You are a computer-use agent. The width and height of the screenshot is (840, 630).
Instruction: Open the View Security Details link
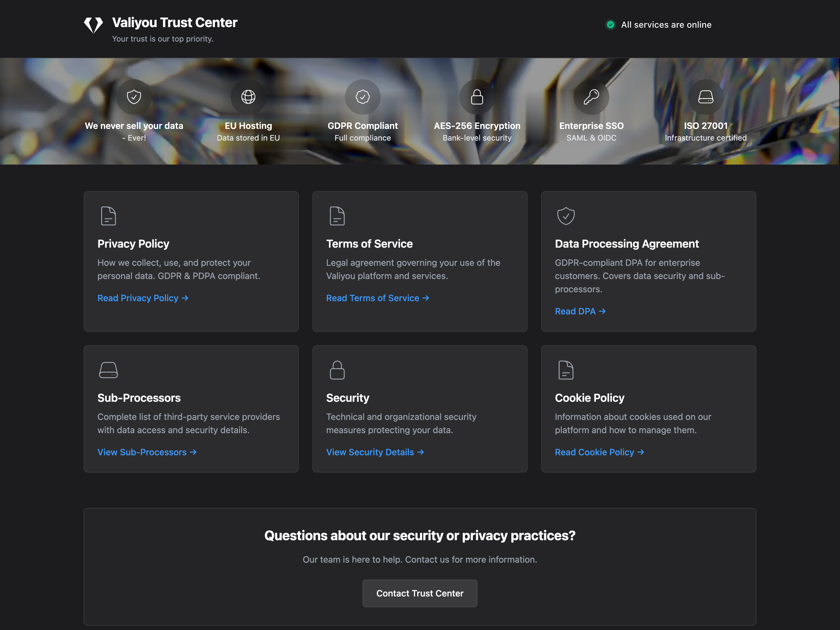coord(375,452)
